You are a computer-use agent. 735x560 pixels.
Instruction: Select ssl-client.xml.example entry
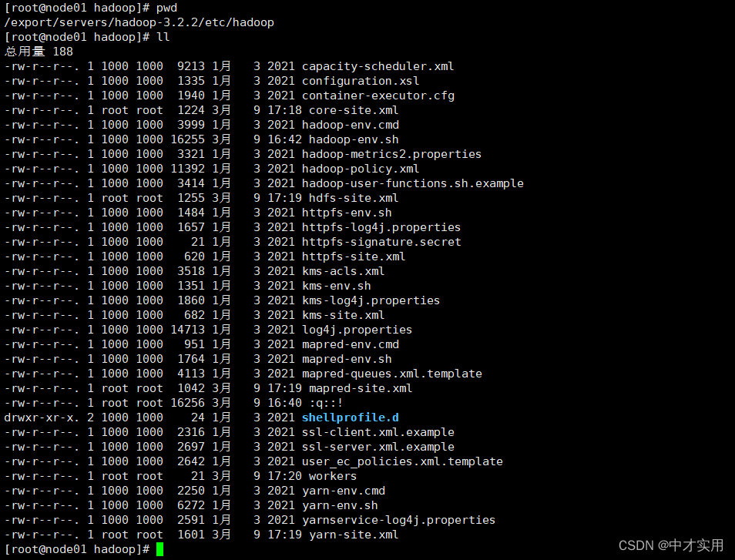click(378, 432)
